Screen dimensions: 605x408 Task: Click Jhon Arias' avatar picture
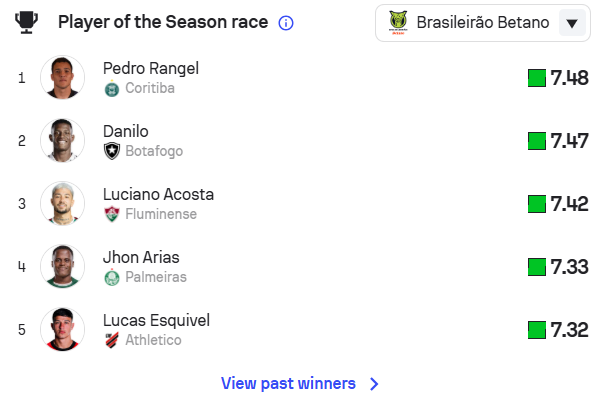[x=62, y=266]
